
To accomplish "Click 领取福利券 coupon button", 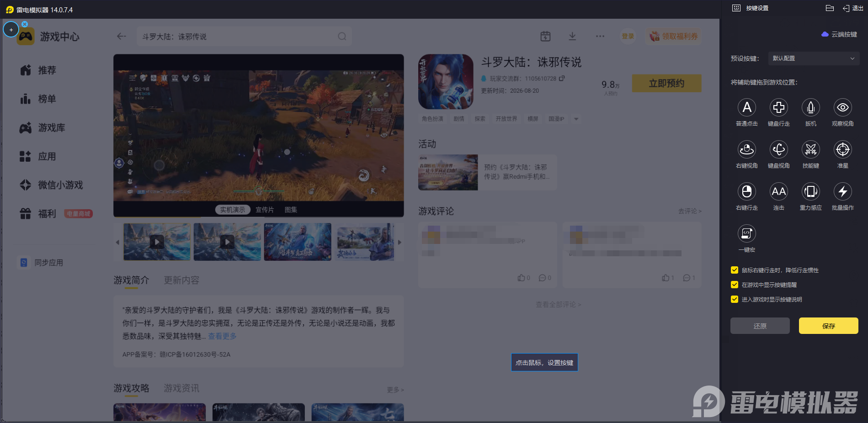I will click(x=674, y=36).
